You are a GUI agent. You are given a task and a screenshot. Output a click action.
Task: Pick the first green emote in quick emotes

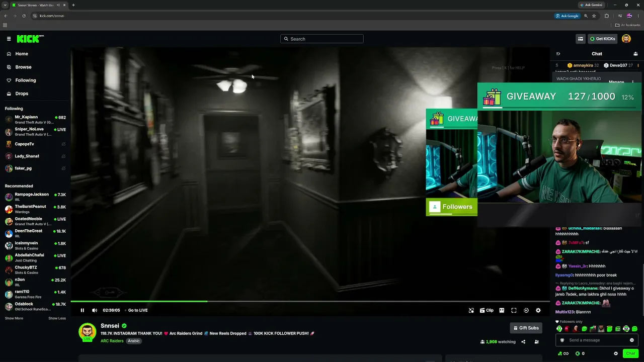(x=559, y=329)
